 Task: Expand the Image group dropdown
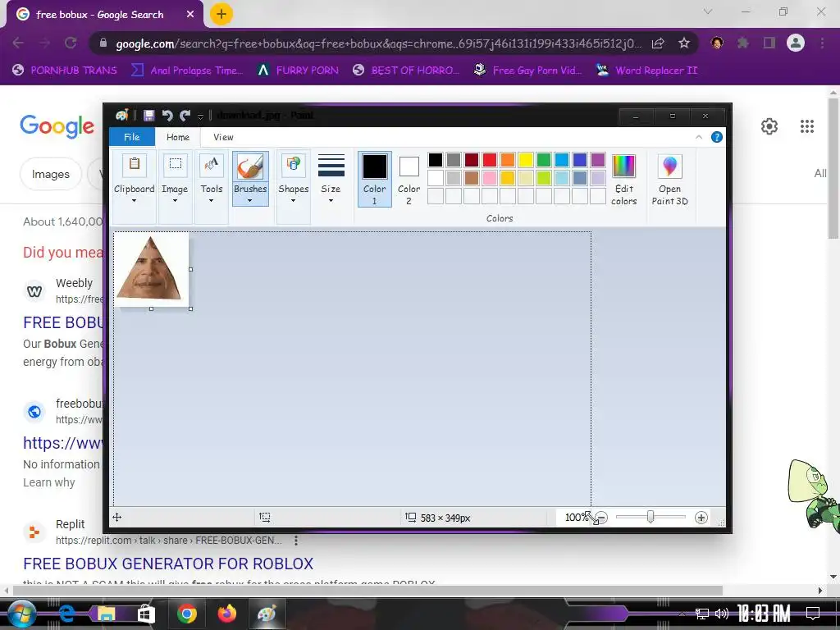tap(175, 201)
